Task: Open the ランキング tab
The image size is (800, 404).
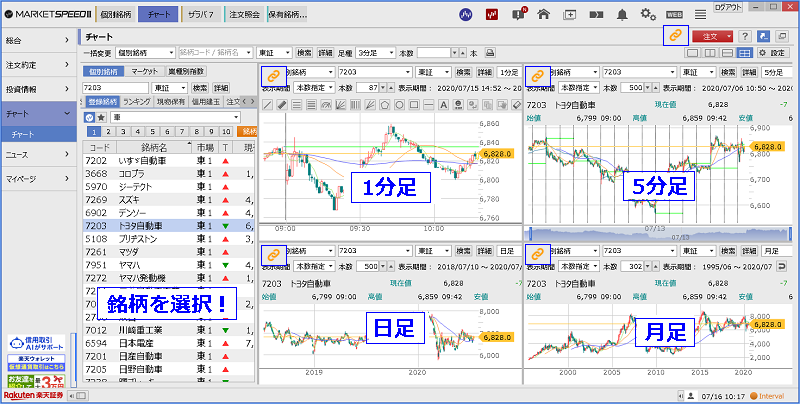Action: [x=137, y=102]
